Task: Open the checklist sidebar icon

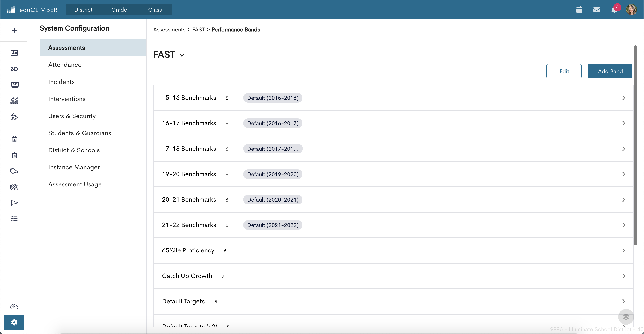Action: pos(14,218)
